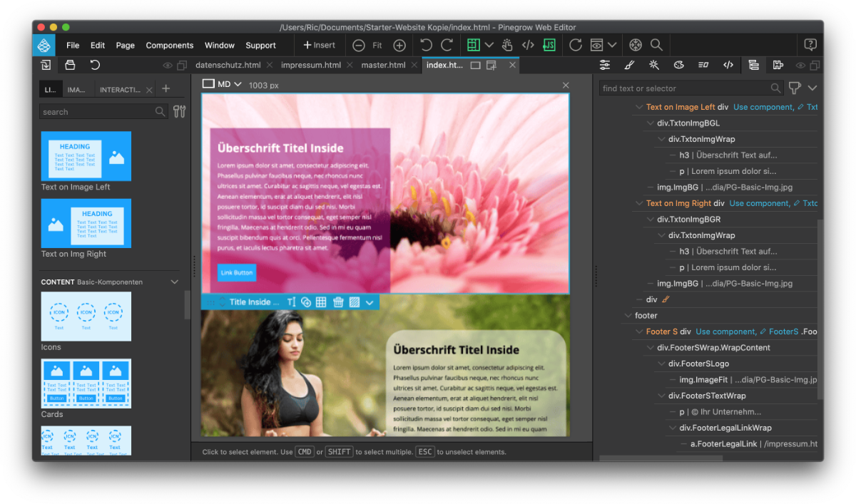Viewport: 856px width, 504px height.
Task: Toggle the green JS icon
Action: point(549,45)
